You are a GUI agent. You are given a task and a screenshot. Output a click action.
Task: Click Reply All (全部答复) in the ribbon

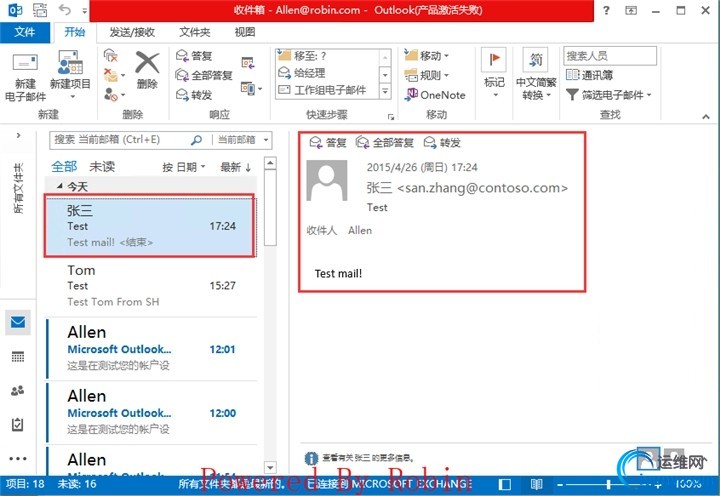[204, 75]
